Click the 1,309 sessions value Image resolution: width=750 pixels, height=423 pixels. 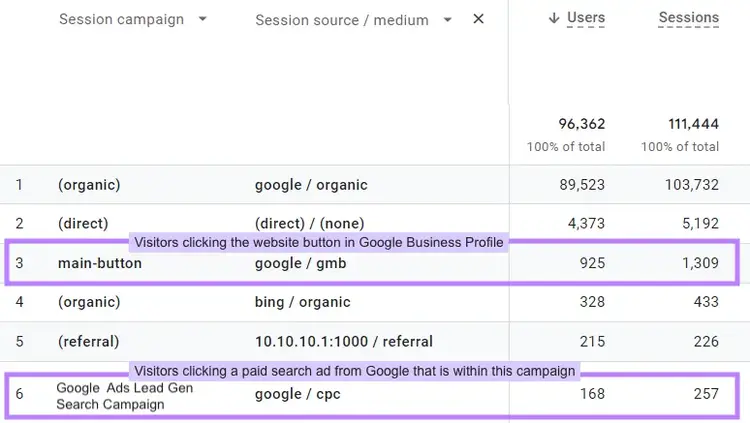coord(700,263)
